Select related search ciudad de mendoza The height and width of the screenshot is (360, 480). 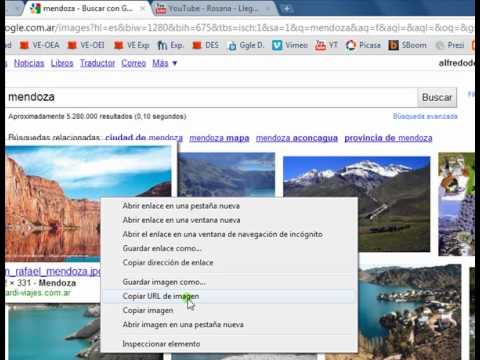[144, 138]
